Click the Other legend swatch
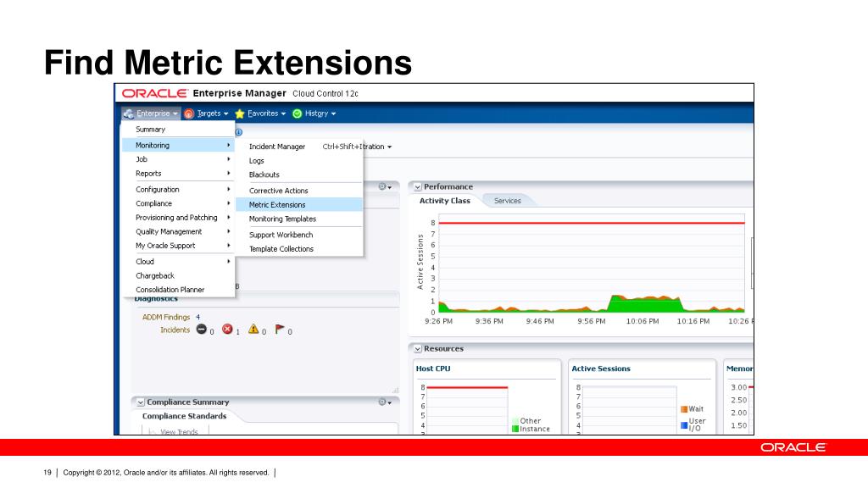Viewport: 868px width, 488px height. click(515, 421)
